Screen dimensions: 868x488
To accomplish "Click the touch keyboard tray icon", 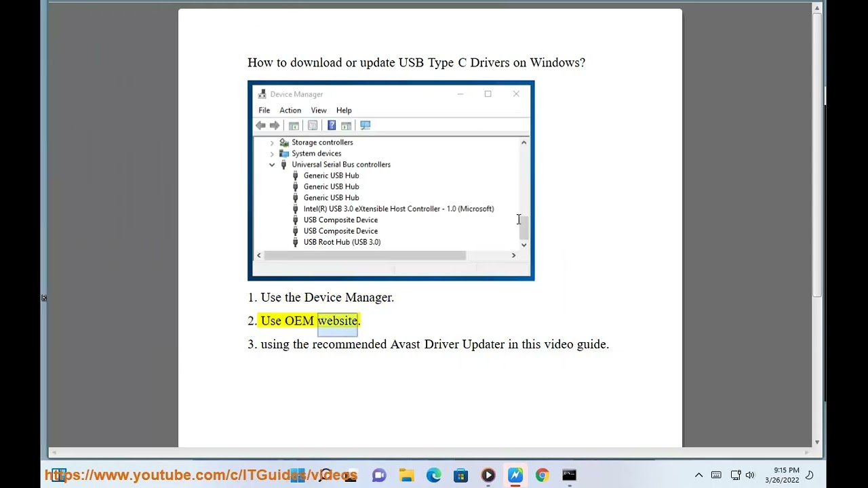I will click(716, 475).
